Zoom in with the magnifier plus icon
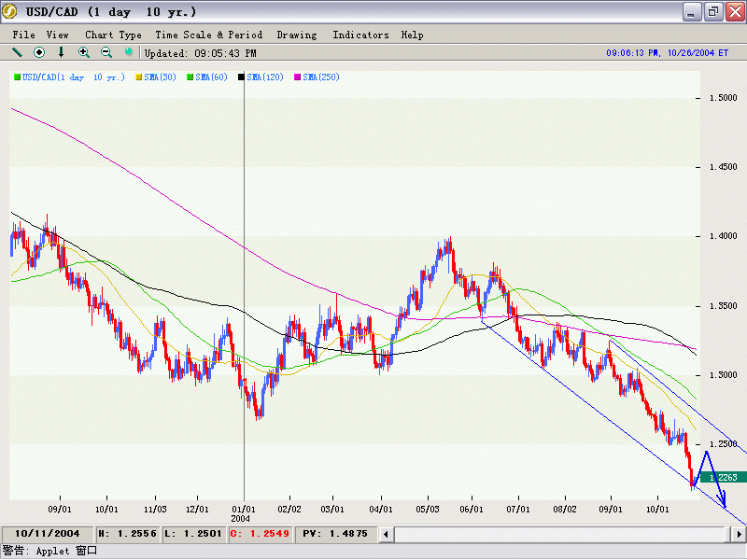This screenshot has width=747, height=560. click(84, 52)
